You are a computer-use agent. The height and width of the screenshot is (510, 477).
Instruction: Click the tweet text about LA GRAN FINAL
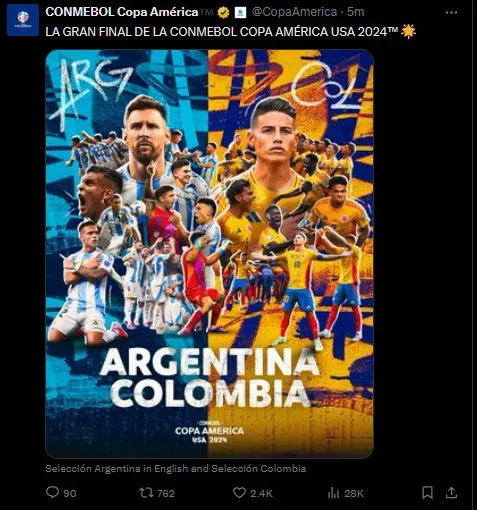pyautogui.click(x=230, y=32)
